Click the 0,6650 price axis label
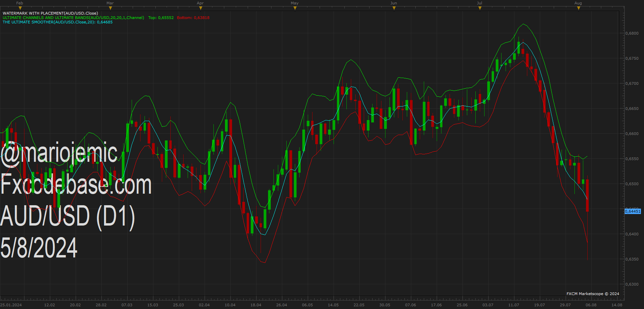 632,109
